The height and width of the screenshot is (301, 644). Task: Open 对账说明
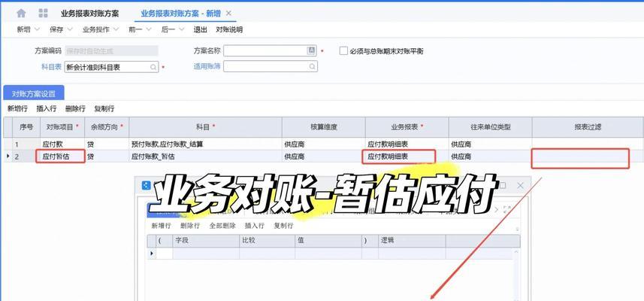pyautogui.click(x=229, y=29)
